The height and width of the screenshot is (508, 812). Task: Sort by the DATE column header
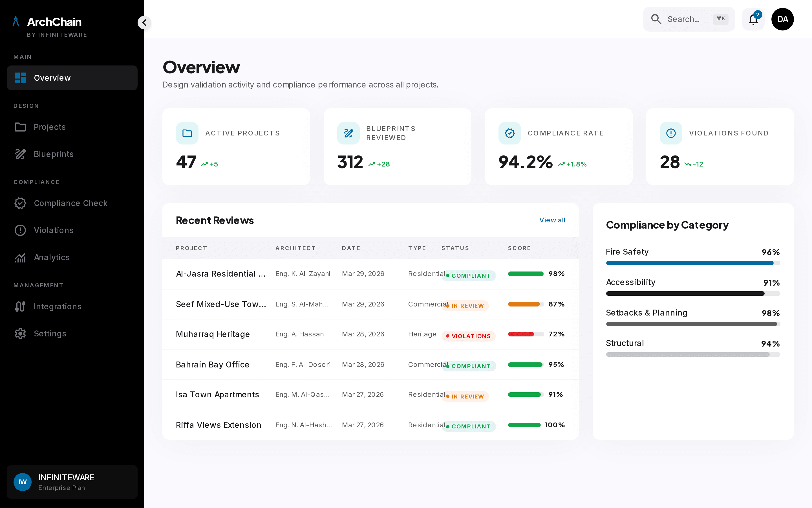point(351,248)
